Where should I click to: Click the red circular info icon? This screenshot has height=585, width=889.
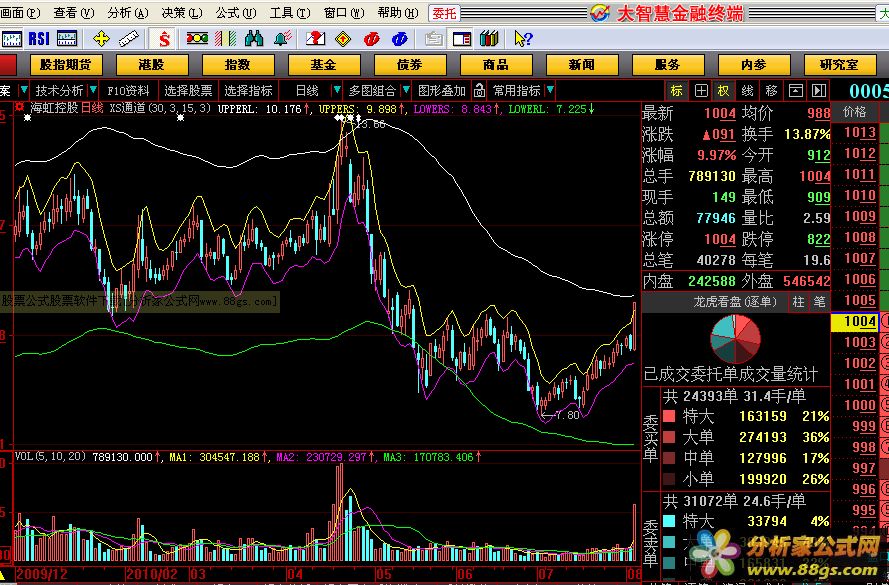tap(371, 39)
